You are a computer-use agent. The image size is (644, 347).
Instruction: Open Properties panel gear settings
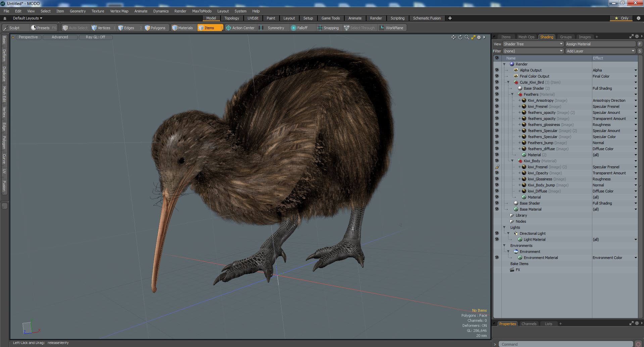[637, 323]
